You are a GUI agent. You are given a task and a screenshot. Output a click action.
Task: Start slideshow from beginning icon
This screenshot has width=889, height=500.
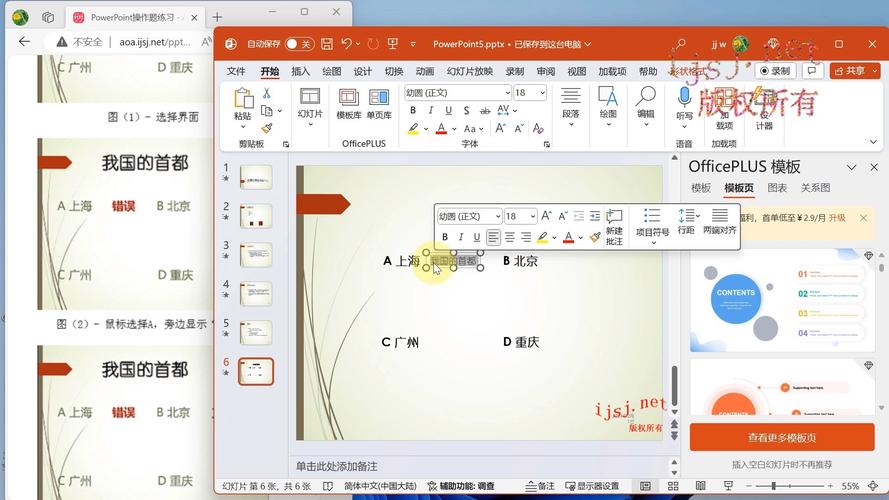point(392,44)
